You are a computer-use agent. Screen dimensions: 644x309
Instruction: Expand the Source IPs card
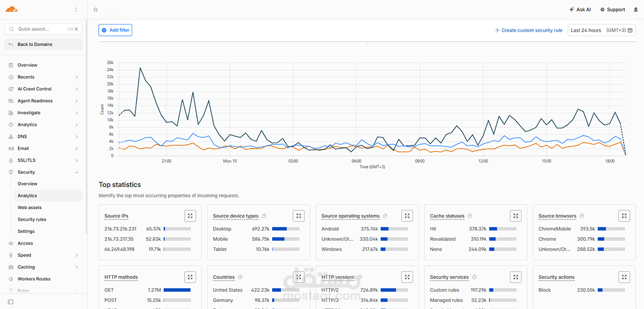point(190,216)
